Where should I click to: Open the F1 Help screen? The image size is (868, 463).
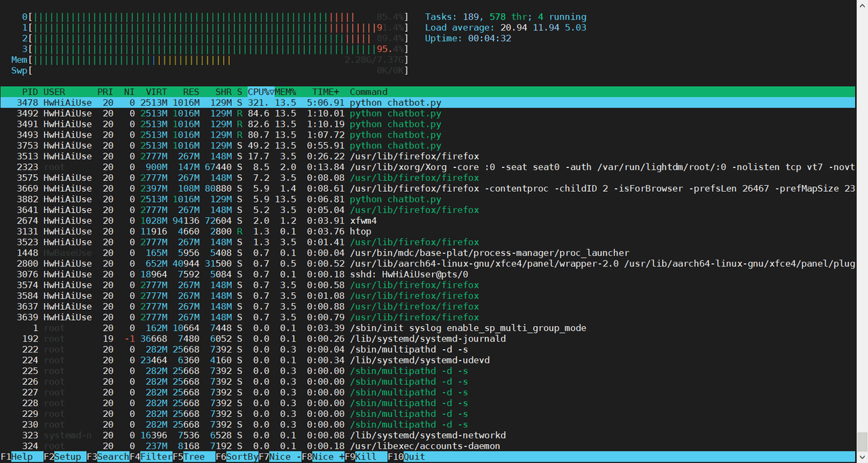click(x=22, y=457)
